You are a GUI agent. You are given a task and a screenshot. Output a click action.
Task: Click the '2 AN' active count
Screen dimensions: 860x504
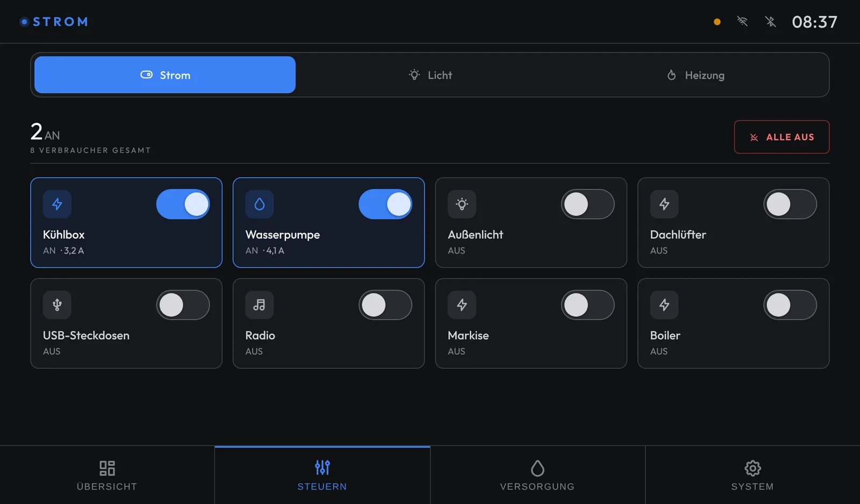45,132
